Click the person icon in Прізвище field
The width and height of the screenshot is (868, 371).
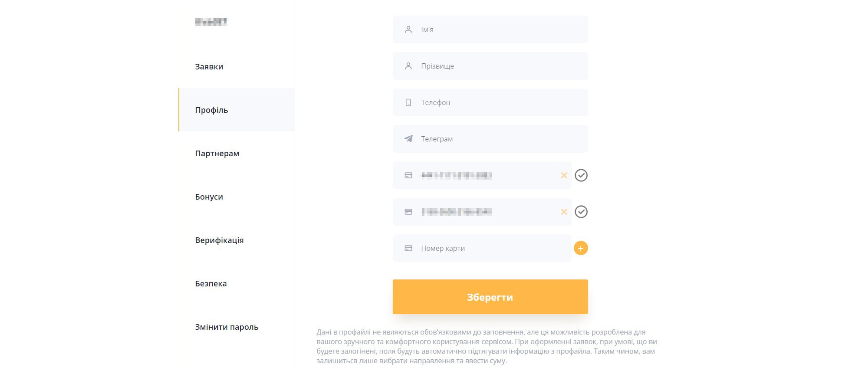[x=408, y=66]
